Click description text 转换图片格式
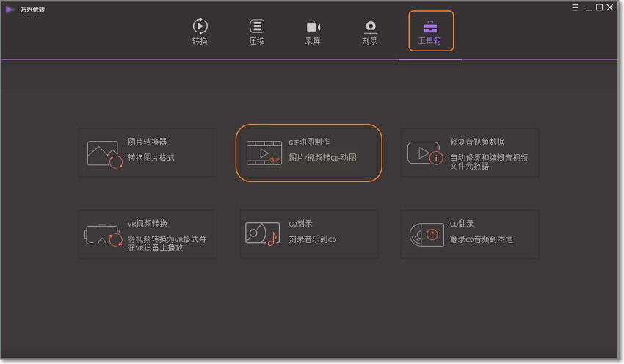 (x=150, y=158)
